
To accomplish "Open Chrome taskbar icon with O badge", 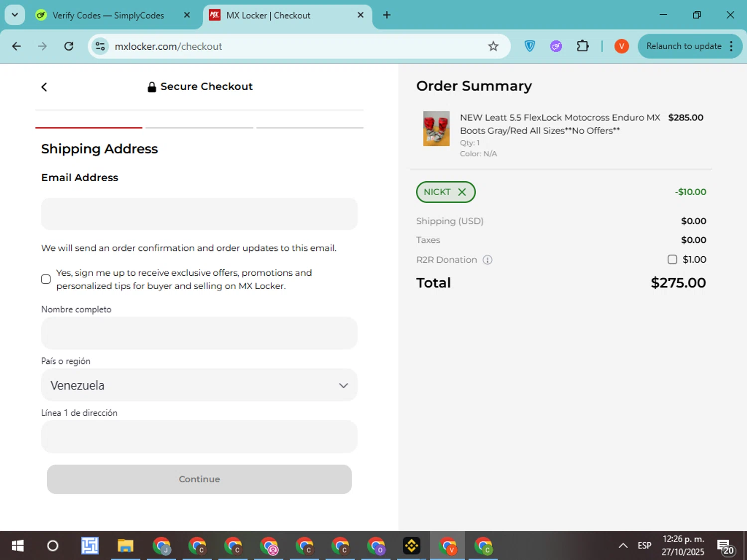I will [376, 546].
